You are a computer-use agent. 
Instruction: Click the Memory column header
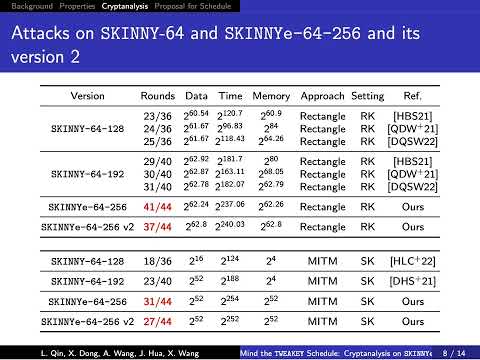[271, 96]
